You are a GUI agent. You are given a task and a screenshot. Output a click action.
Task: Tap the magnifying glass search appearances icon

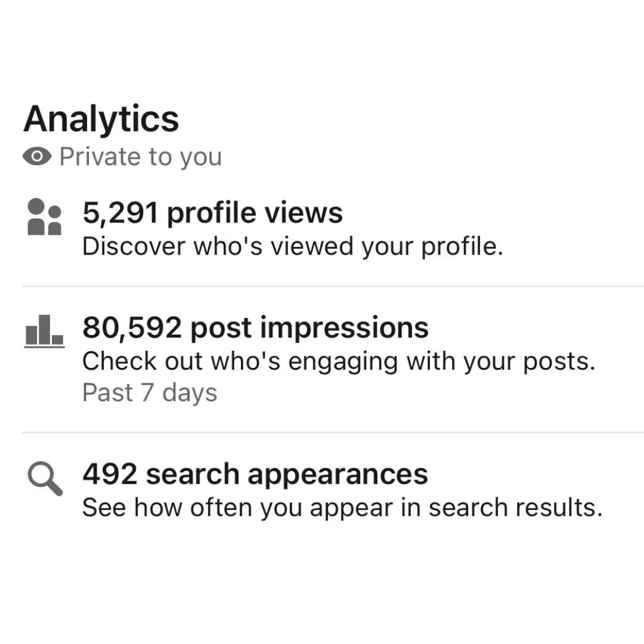tap(45, 478)
